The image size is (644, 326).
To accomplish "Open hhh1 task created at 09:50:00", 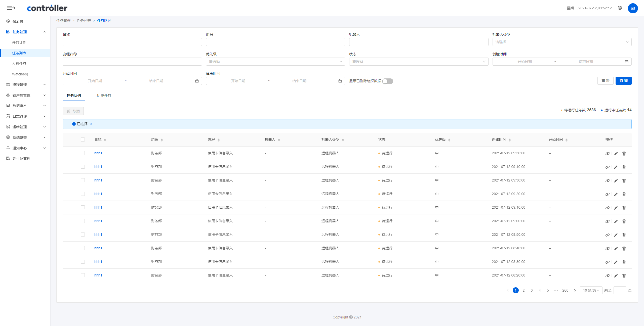I will [x=98, y=153].
